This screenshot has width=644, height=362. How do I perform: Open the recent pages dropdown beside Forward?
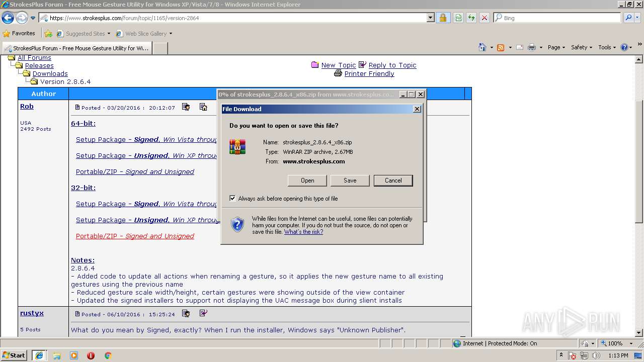[33, 18]
